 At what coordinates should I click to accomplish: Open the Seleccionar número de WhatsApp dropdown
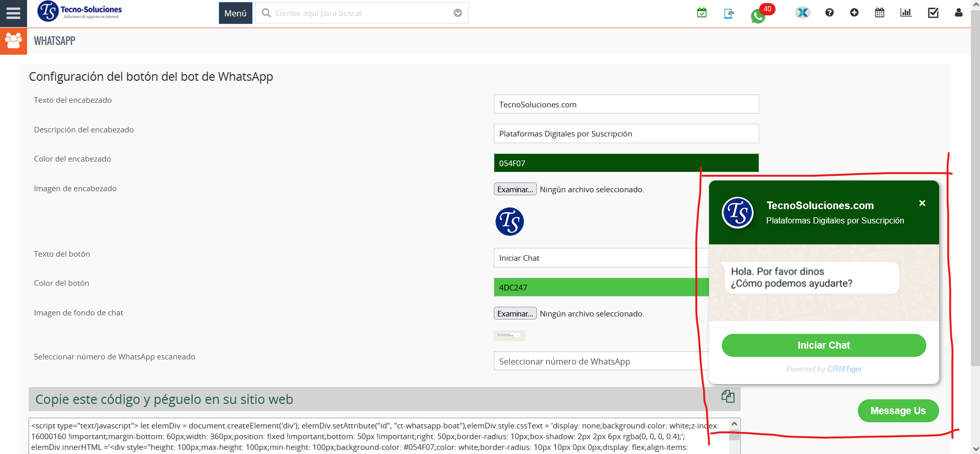[598, 361]
